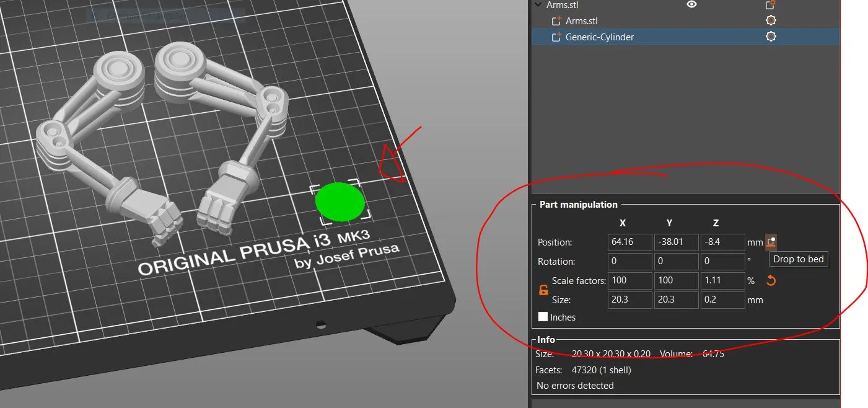868x408 pixels.
Task: Click the Drop to bed icon
Action: [x=769, y=242]
